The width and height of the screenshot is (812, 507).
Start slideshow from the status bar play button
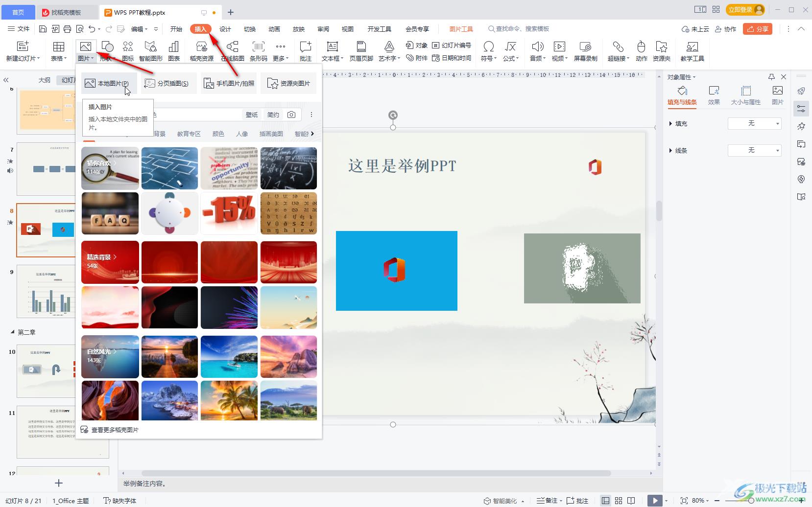point(654,501)
